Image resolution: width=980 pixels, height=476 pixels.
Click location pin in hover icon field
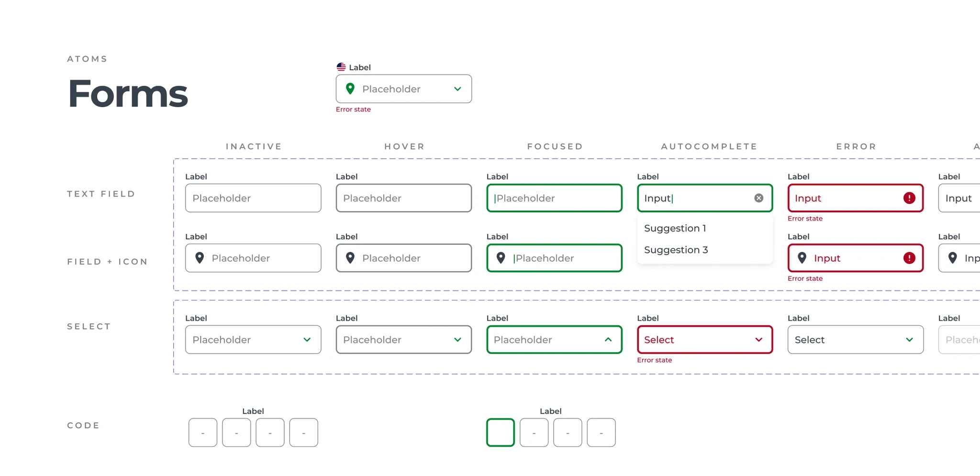pyautogui.click(x=350, y=258)
